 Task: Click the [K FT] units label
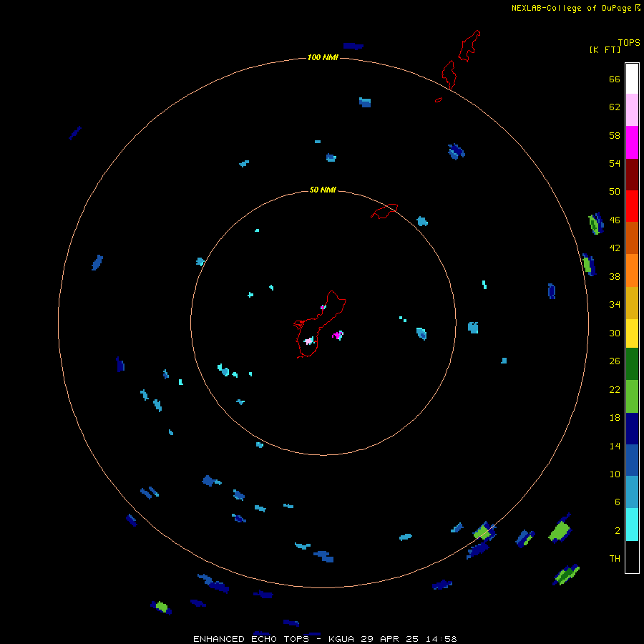605,49
